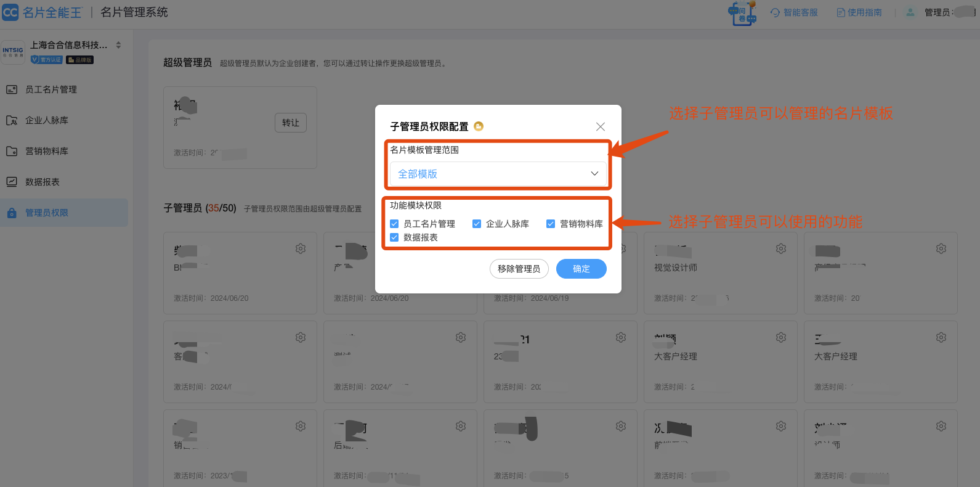The height and width of the screenshot is (487, 980).
Task: Expand the company switcher next to 上海合合信息科技
Action: 118,45
